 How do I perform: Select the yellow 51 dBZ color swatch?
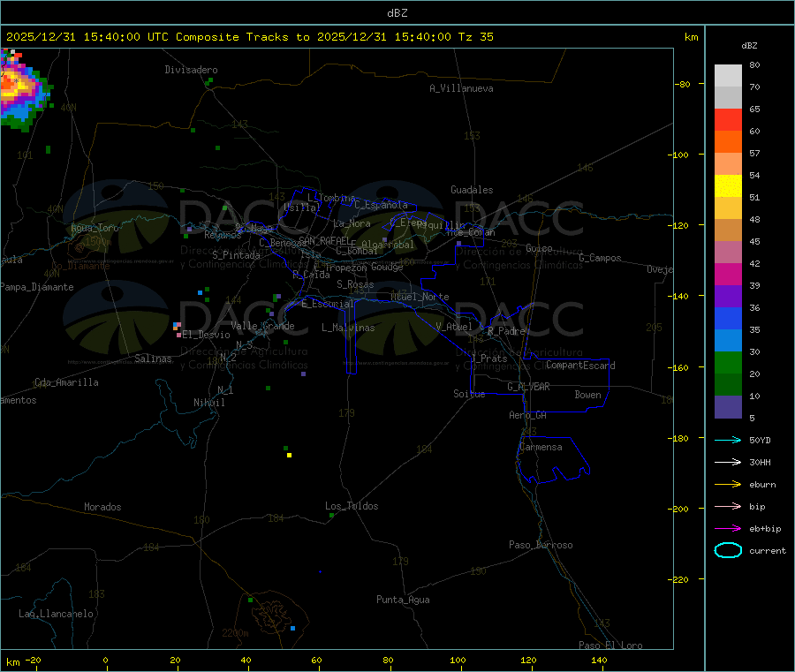[728, 186]
